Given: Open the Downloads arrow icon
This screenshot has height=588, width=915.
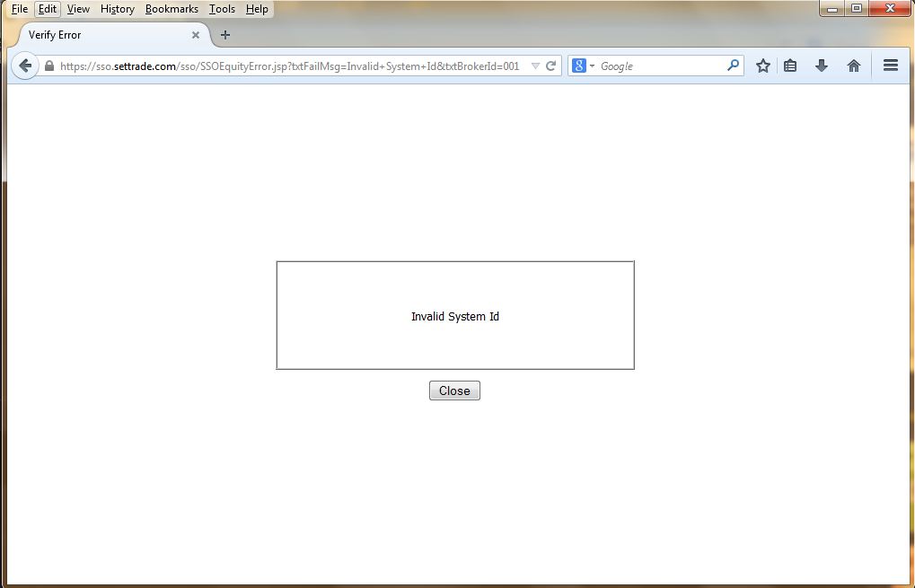Looking at the screenshot, I should 822,66.
